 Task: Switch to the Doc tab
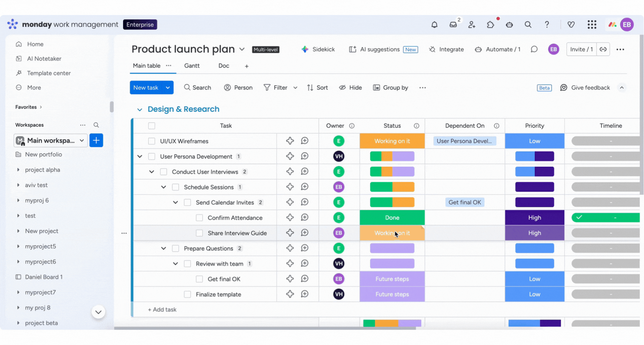[224, 66]
